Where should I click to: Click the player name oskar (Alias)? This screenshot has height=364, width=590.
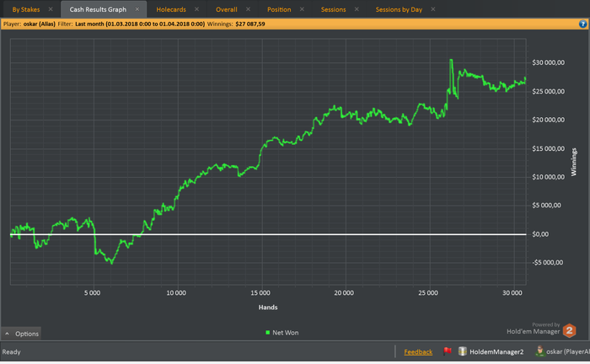tap(39, 24)
